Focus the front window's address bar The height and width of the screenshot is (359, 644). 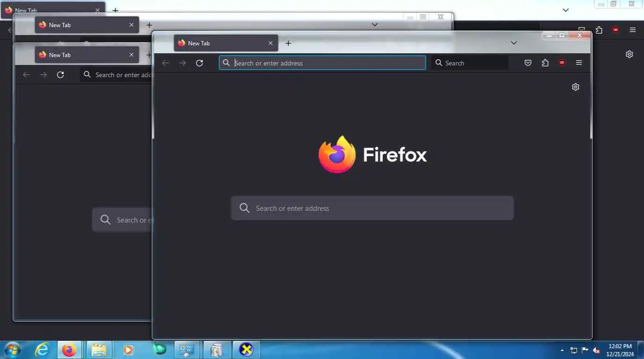coord(322,63)
